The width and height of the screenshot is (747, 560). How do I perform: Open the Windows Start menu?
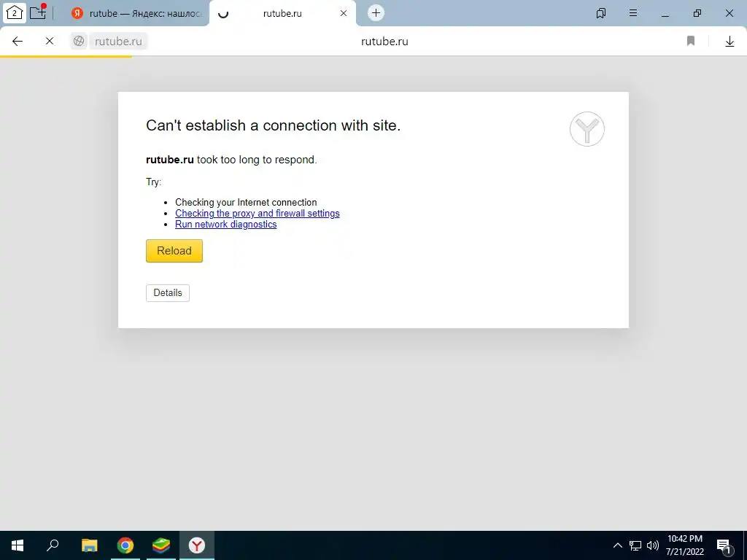18,545
